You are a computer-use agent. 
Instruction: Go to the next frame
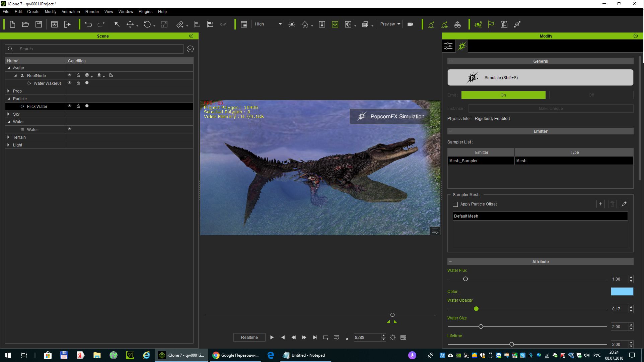click(x=304, y=338)
